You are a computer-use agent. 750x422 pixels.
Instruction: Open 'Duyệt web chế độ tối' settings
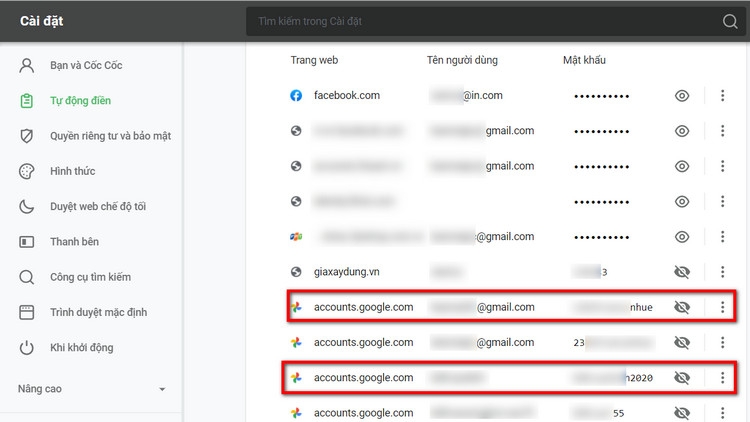98,207
